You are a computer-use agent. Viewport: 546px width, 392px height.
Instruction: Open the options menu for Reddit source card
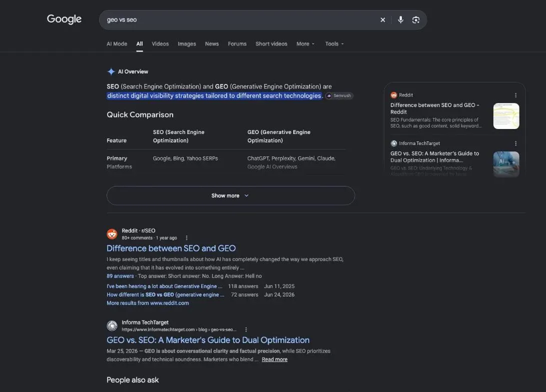click(x=515, y=95)
